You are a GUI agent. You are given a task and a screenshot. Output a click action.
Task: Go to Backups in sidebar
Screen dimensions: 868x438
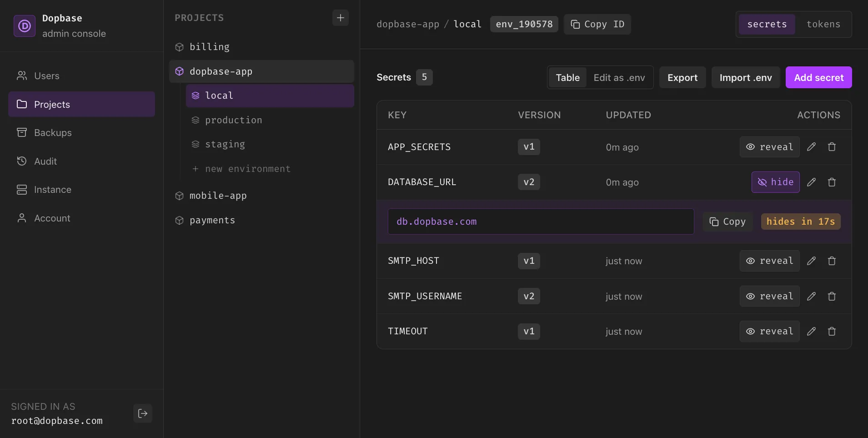coord(82,133)
